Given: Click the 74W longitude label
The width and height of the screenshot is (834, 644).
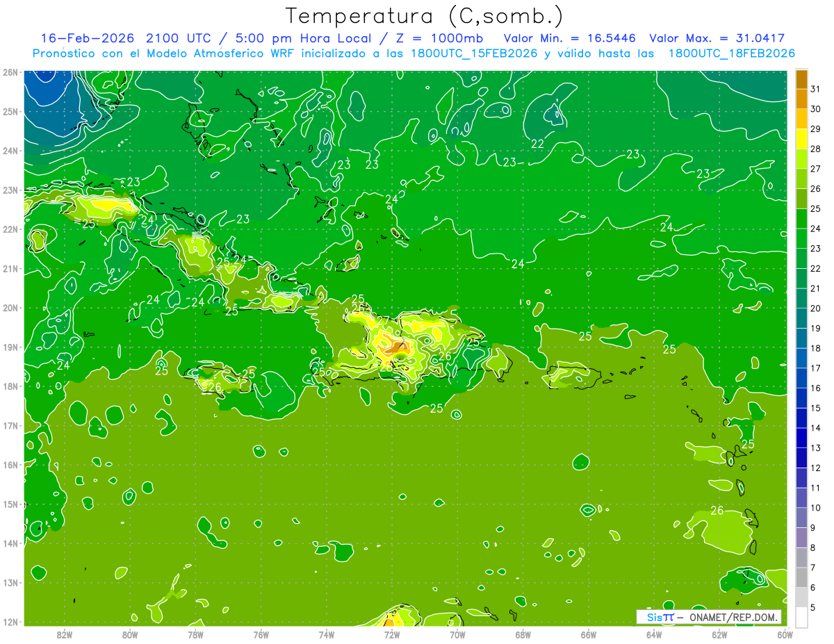Looking at the screenshot, I should coord(326,634).
